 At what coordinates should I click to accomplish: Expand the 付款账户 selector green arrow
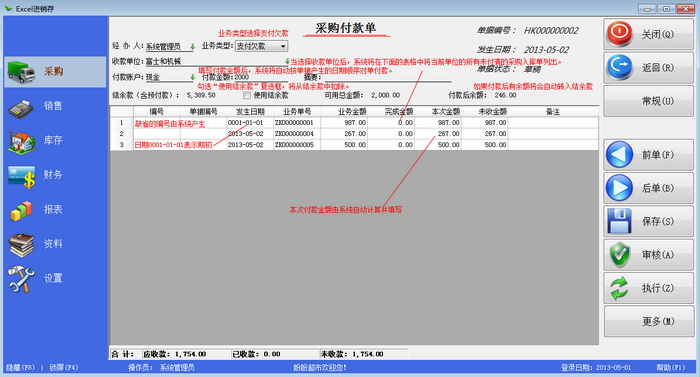(192, 77)
